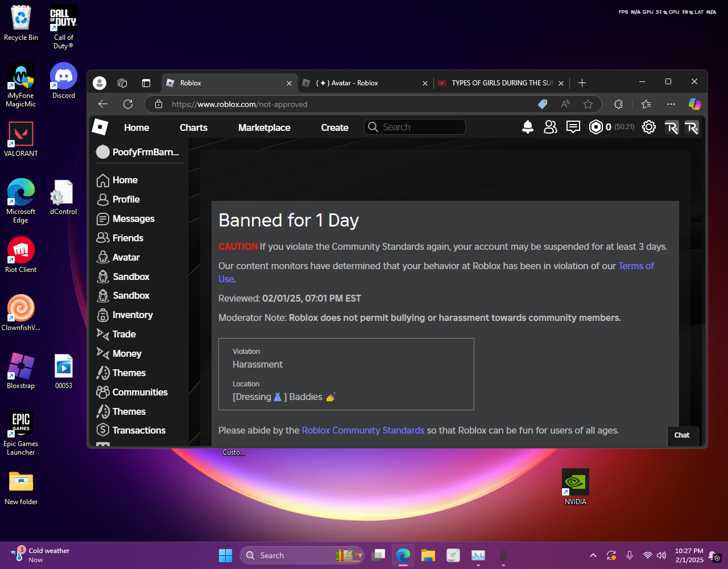Select Bloxstrap desktop shortcut

click(x=21, y=370)
